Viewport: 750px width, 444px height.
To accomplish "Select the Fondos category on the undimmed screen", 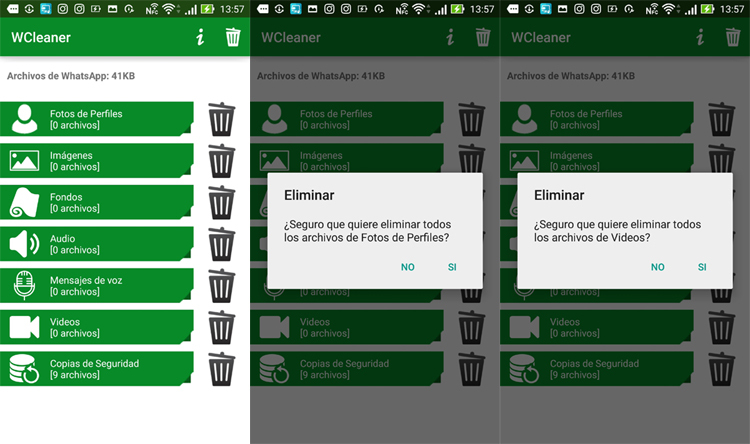I will 98,203.
